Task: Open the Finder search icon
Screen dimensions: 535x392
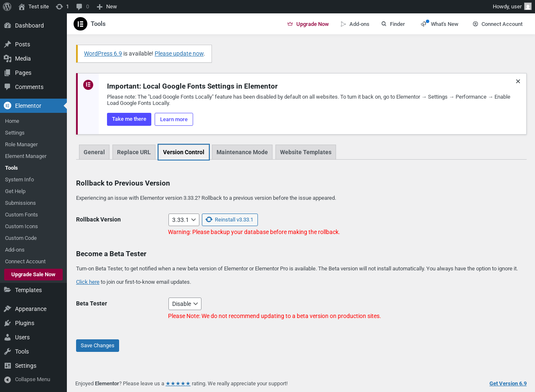Action: [x=384, y=24]
